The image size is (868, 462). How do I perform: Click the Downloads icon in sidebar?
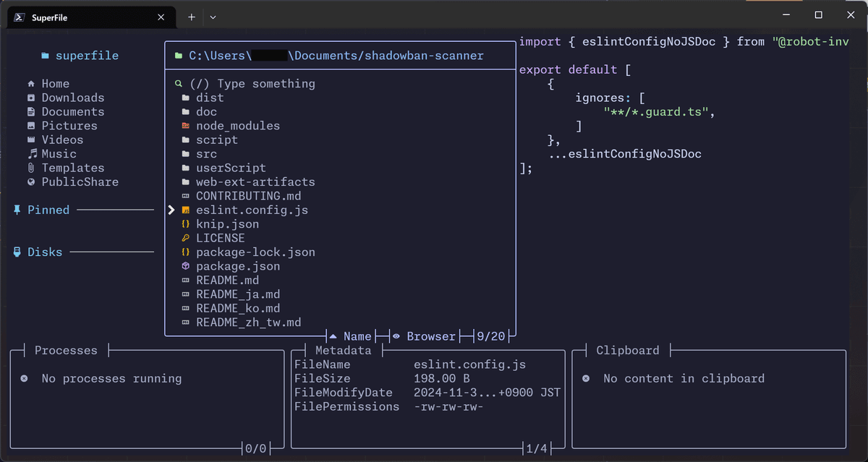pos(31,98)
